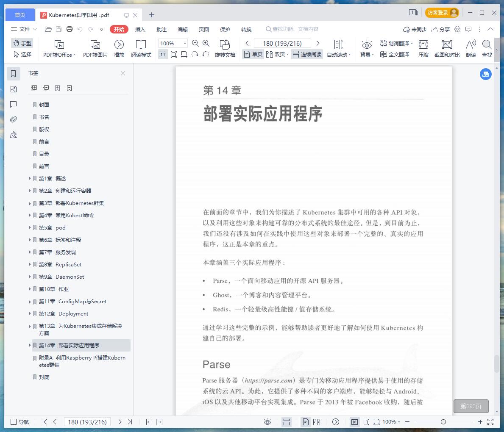The width and height of the screenshot is (504, 432).
Task: Click the 分享 share button
Action: (x=440, y=29)
